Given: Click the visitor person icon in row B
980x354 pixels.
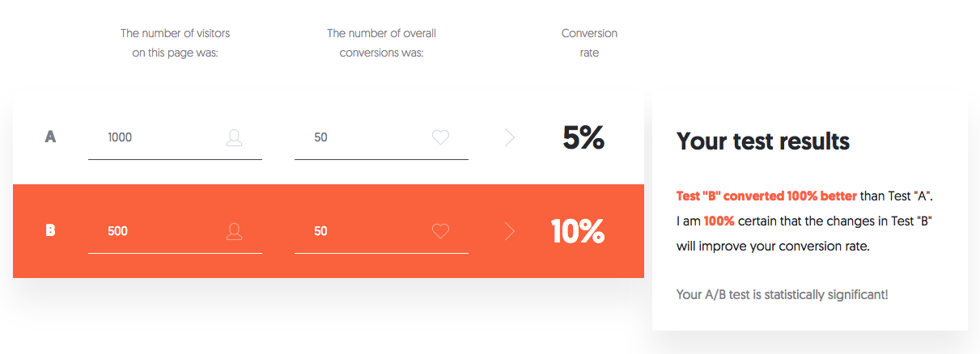Looking at the screenshot, I should [234, 232].
